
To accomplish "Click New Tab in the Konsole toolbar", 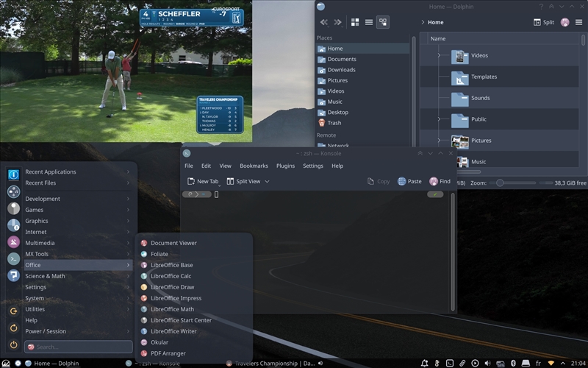I will click(203, 181).
